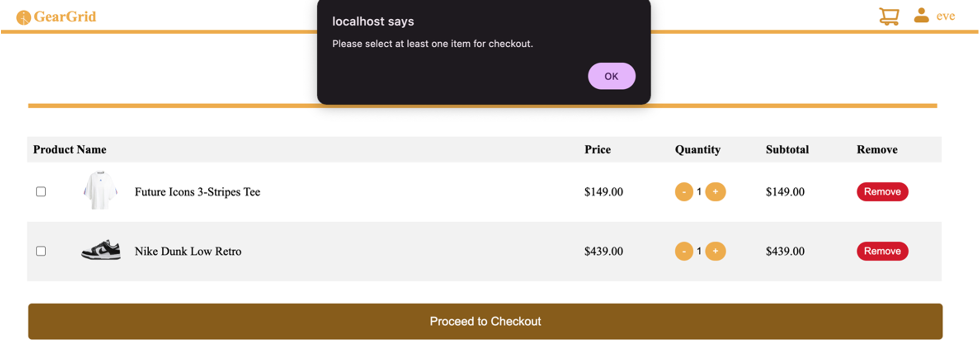The height and width of the screenshot is (359, 980).
Task: Click Proceed to Checkout button
Action: (x=485, y=321)
